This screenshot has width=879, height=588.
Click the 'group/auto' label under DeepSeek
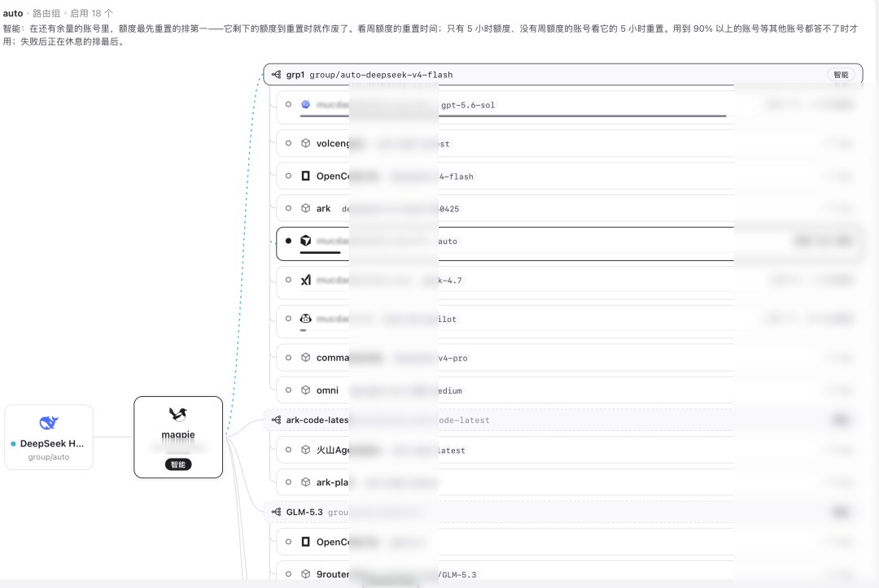click(x=49, y=457)
